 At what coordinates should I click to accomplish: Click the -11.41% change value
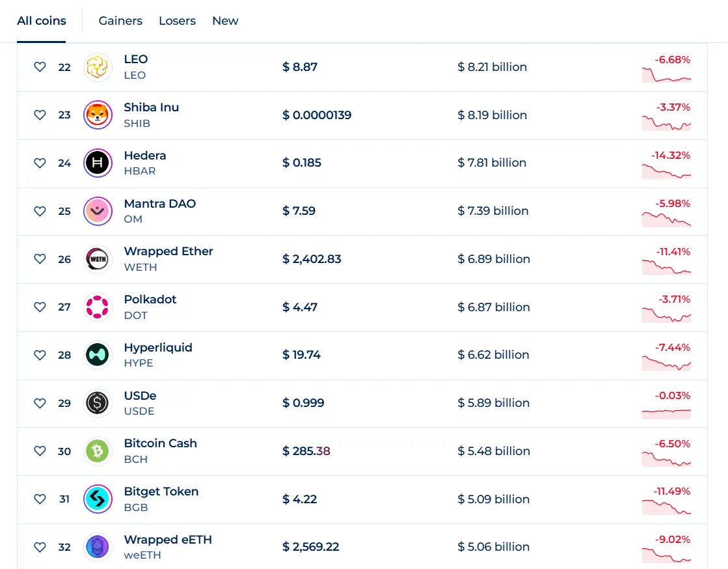pyautogui.click(x=673, y=252)
